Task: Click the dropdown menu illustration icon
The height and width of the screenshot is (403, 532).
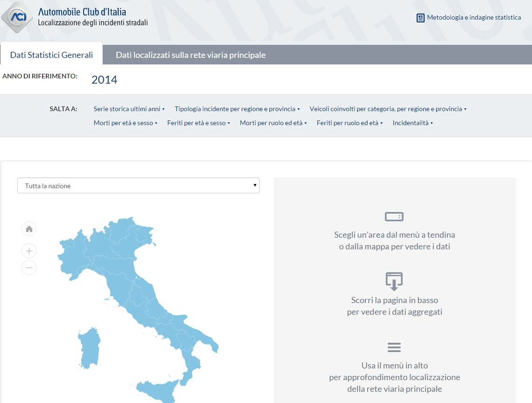Action: coord(394,217)
